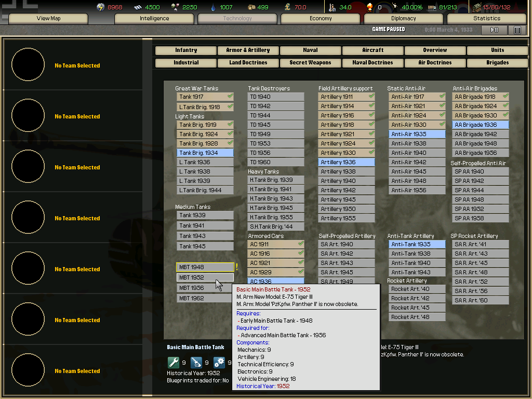532x399 pixels.
Task: Toggle the pause/play game speed button
Action: pyautogui.click(x=494, y=30)
